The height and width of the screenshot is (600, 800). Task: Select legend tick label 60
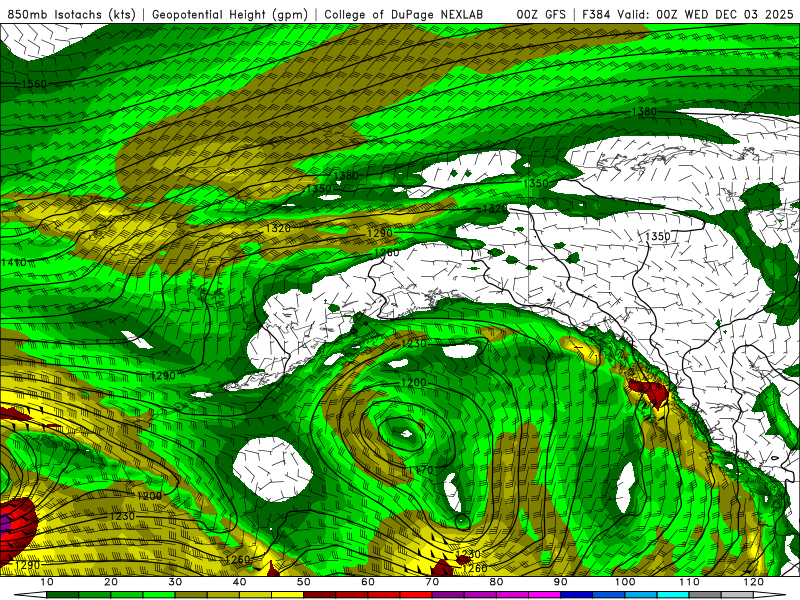(368, 582)
